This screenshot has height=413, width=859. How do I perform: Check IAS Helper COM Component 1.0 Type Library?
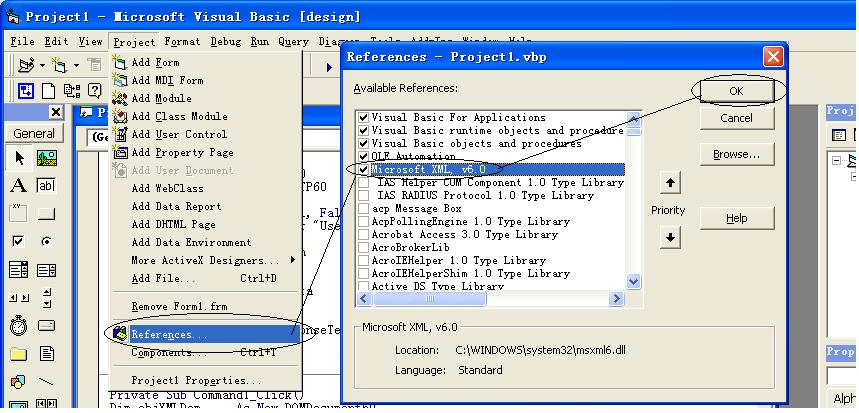click(x=363, y=182)
